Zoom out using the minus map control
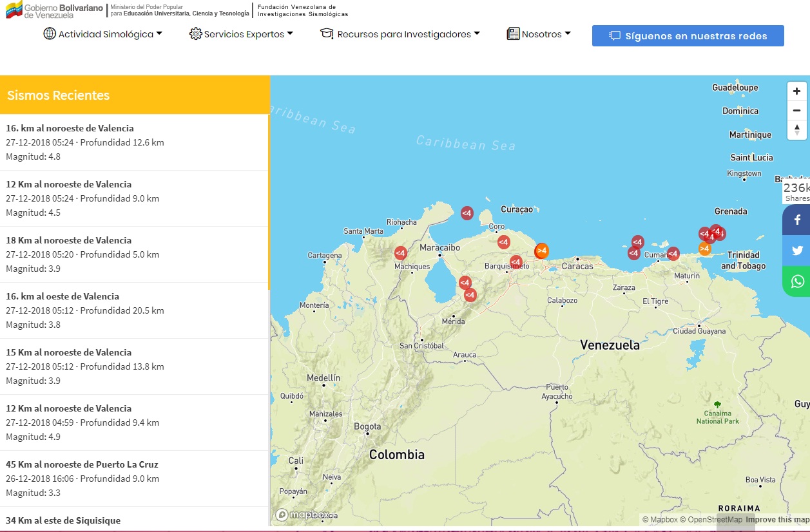The height and width of the screenshot is (532, 810). 797,111
